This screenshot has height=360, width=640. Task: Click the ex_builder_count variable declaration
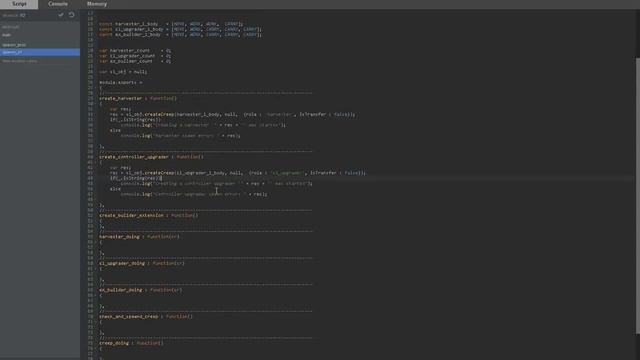135,61
